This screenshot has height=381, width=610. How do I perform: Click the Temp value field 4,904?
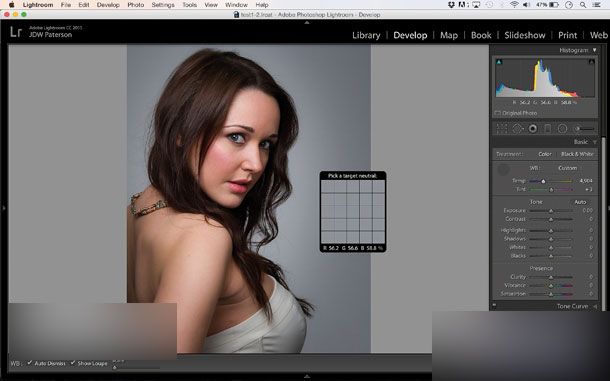tap(585, 181)
